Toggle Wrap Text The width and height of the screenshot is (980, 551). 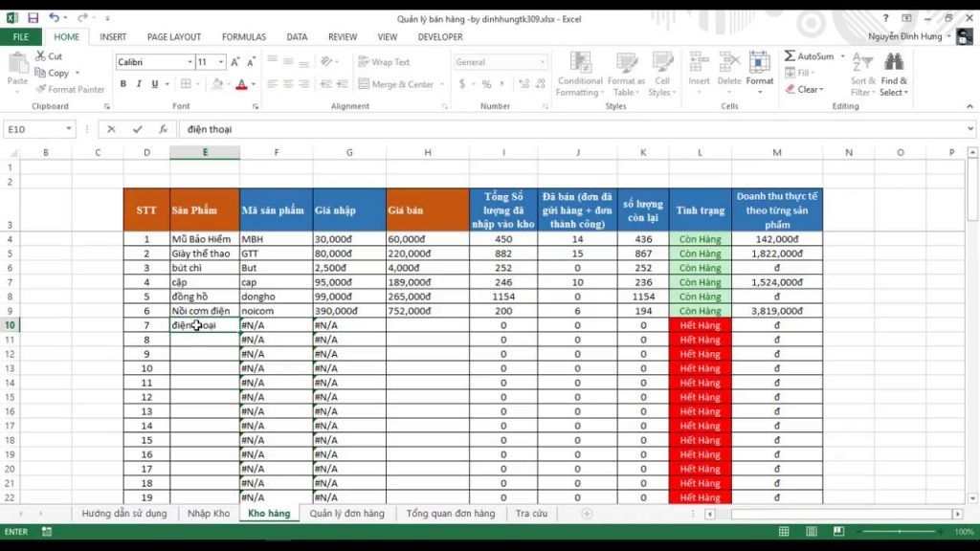pos(385,62)
